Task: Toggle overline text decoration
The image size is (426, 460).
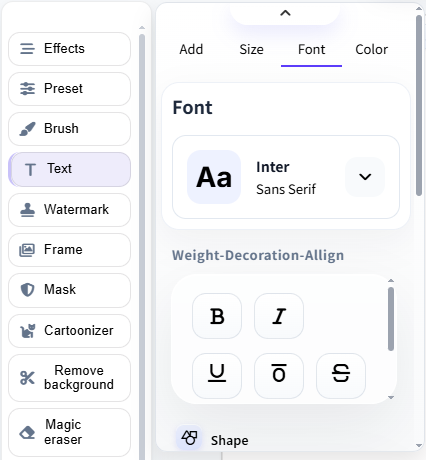Action: (279, 376)
